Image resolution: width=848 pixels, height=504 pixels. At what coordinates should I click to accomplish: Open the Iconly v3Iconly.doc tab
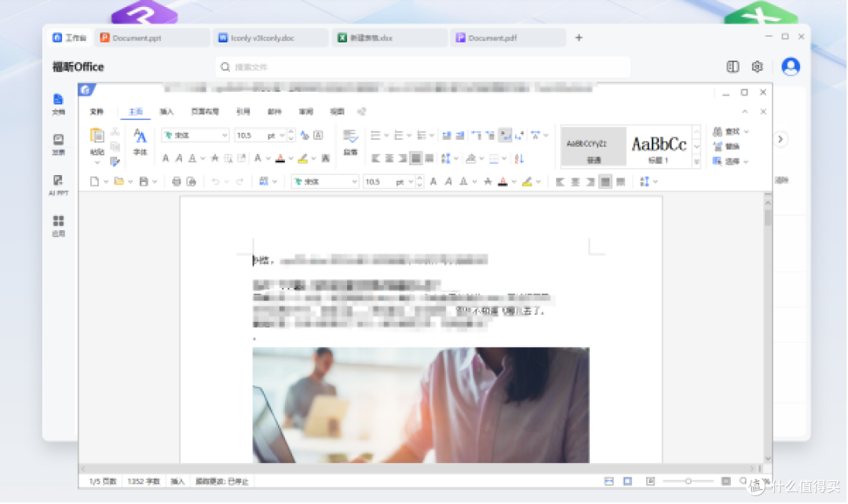[x=271, y=38]
